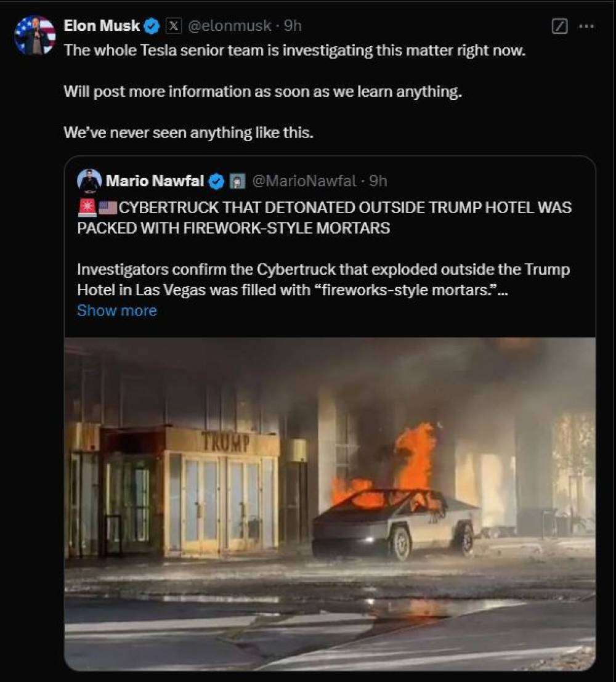
Task: Click the siren emoji in quoted post
Action: pyautogui.click(x=87, y=208)
